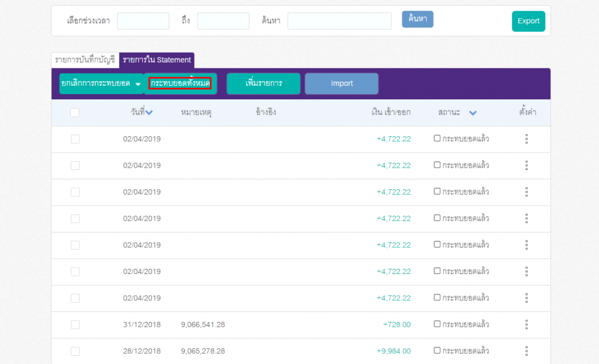
Task: Click the Export button
Action: coord(528,22)
